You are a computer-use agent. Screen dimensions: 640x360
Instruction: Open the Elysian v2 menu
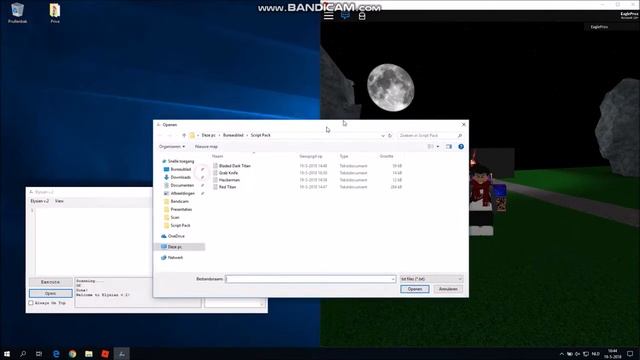40,201
